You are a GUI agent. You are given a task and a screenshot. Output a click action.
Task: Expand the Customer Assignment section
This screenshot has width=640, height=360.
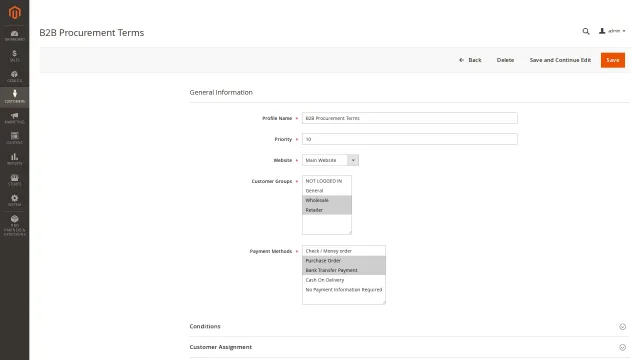click(x=409, y=347)
